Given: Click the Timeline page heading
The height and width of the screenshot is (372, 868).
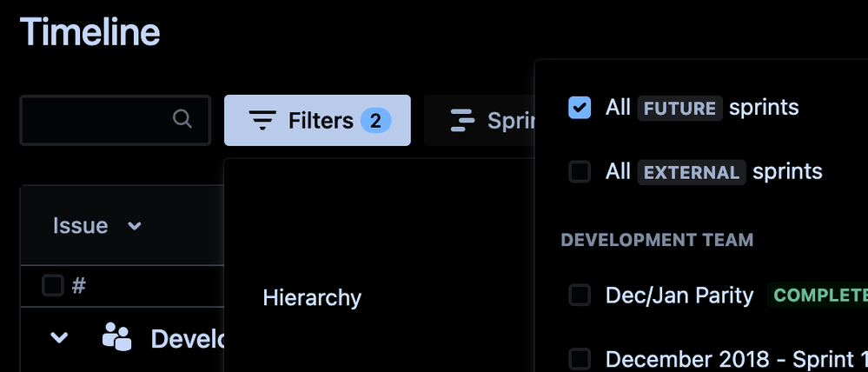Looking at the screenshot, I should click(90, 31).
